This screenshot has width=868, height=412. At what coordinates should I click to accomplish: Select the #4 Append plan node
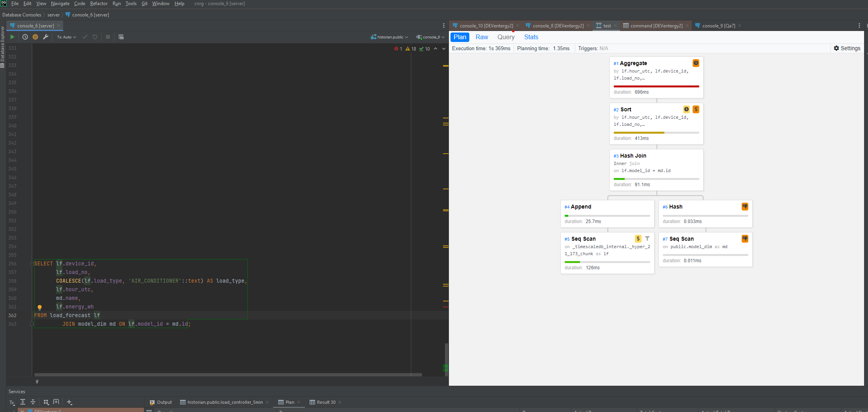point(607,214)
